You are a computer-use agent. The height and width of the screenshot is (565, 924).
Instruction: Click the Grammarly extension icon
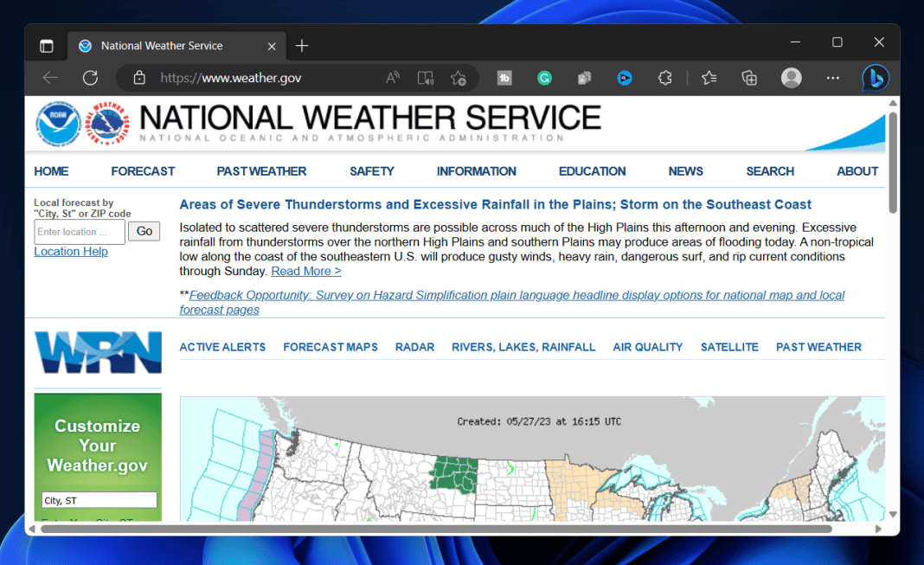544,78
